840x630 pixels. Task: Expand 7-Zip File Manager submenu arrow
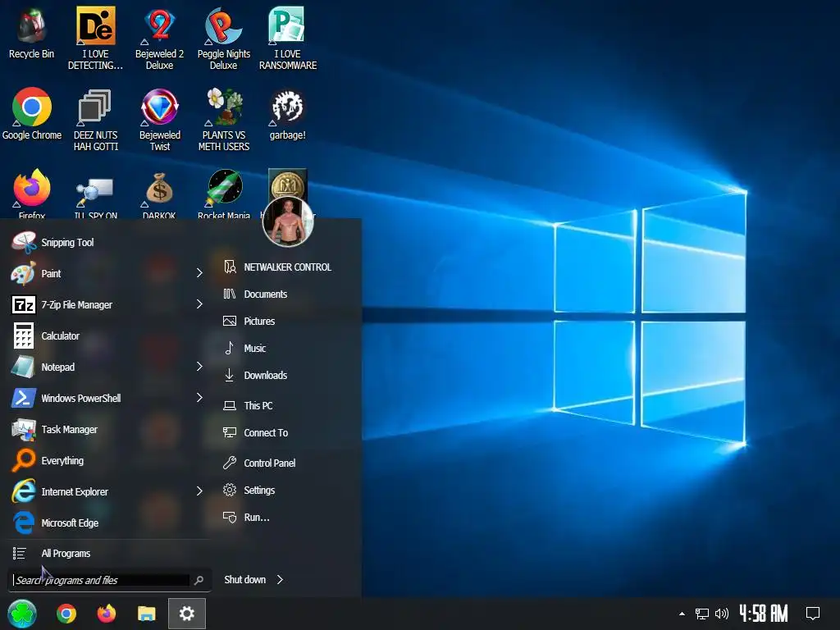coord(199,304)
